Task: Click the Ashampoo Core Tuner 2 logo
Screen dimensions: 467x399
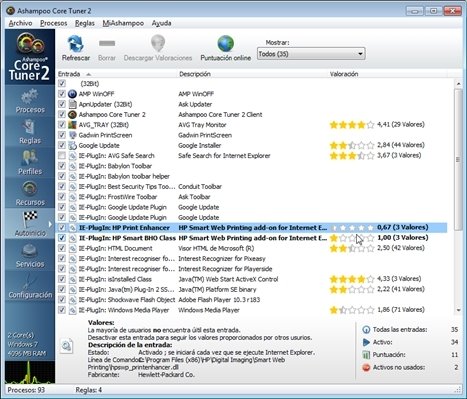Action: pos(30,57)
